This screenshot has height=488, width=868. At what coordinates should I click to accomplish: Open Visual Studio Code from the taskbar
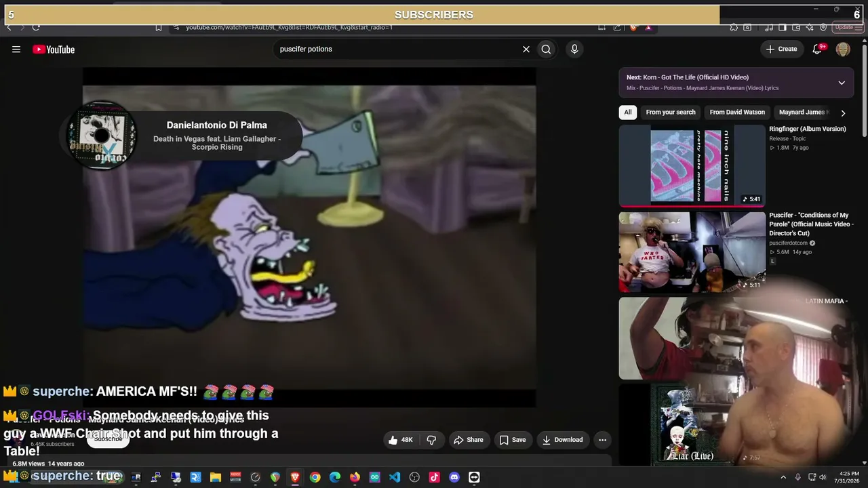click(x=395, y=477)
